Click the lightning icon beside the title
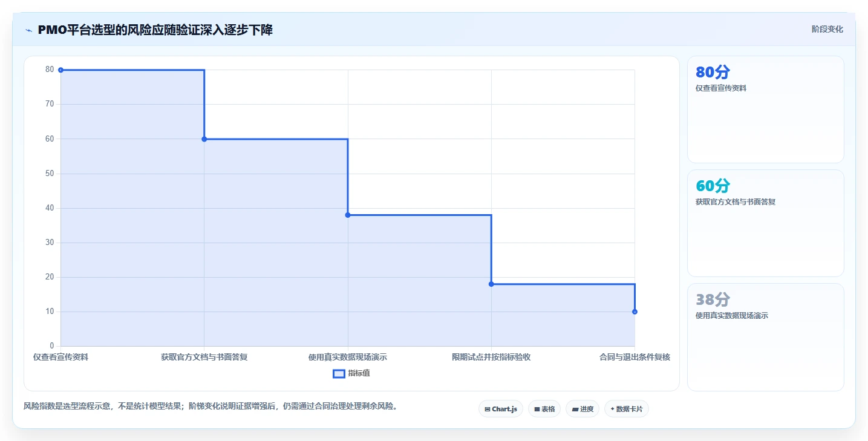 coord(28,30)
